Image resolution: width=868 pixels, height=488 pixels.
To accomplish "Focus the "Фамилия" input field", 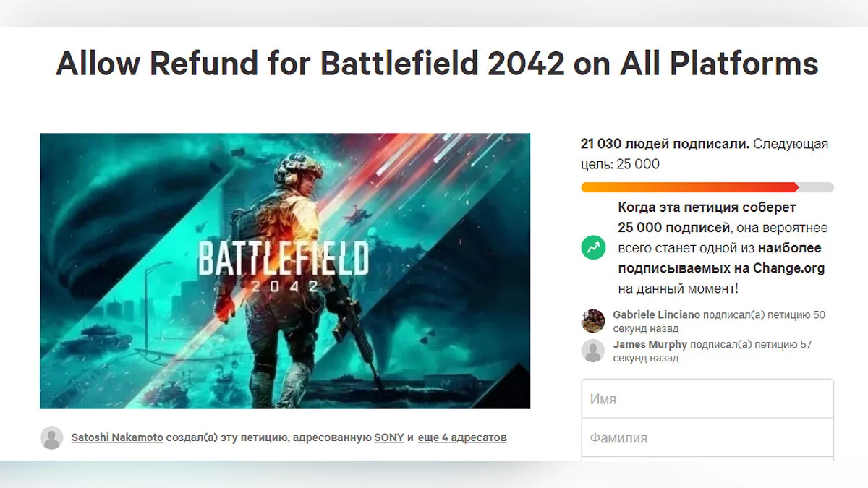I will (707, 438).
